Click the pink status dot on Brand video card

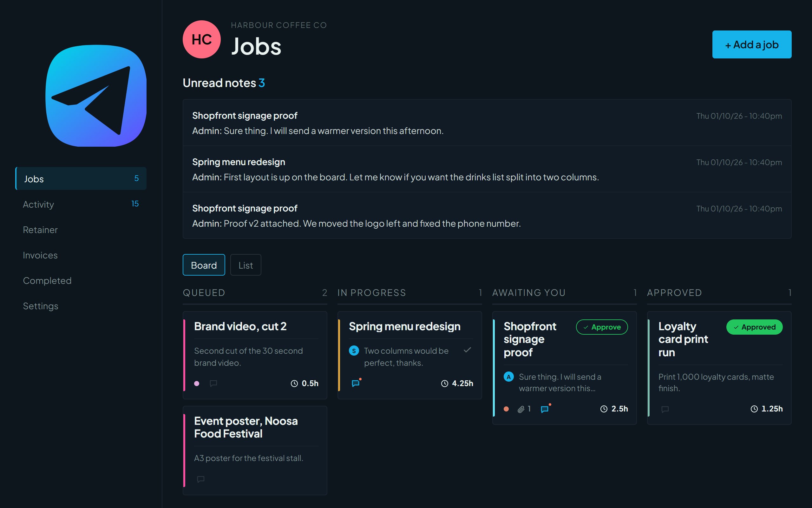pyautogui.click(x=197, y=383)
